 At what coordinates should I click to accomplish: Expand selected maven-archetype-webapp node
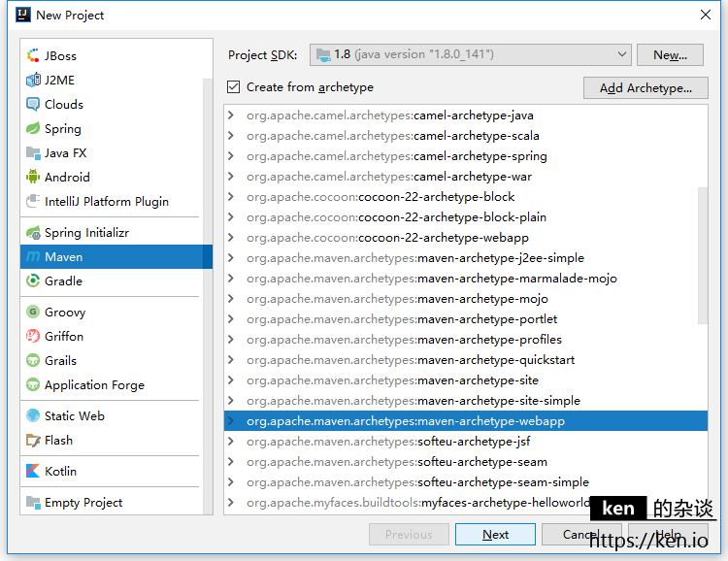coord(231,421)
